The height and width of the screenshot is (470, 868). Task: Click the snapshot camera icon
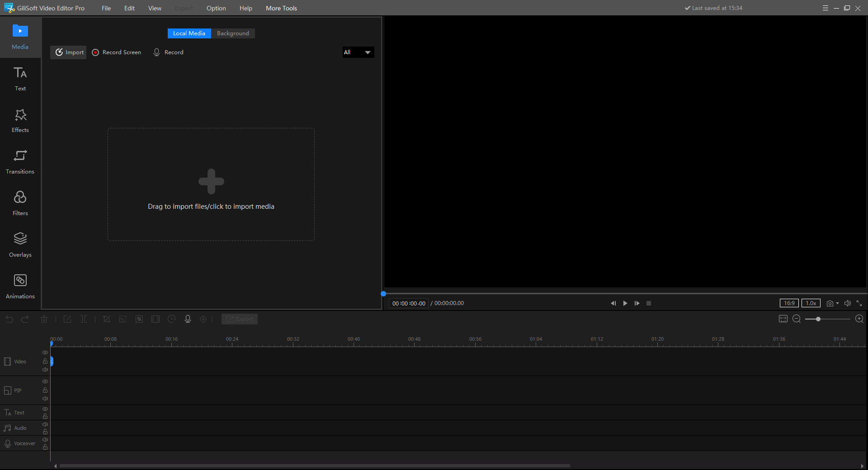[x=830, y=303]
